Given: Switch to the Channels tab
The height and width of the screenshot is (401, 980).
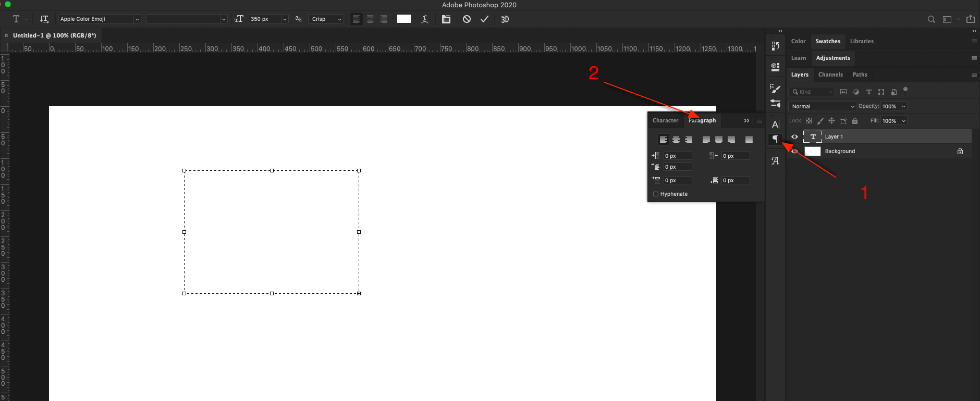Looking at the screenshot, I should [830, 74].
